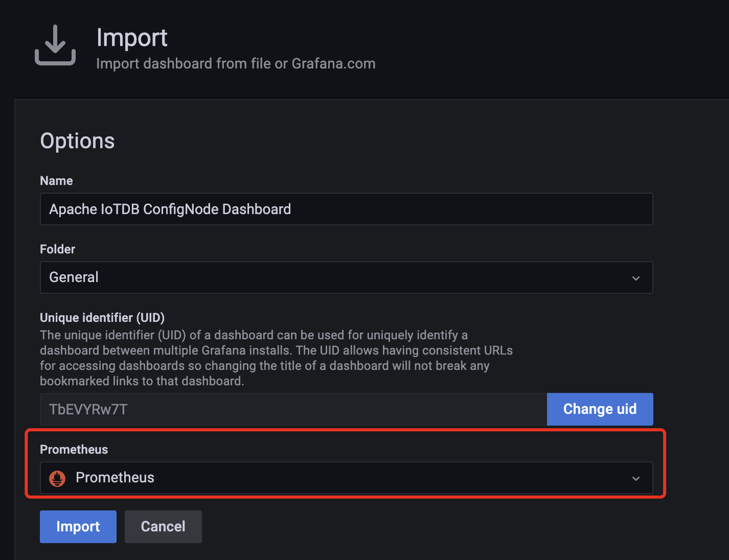729x560 pixels.
Task: Click the Import page title
Action: [x=132, y=38]
